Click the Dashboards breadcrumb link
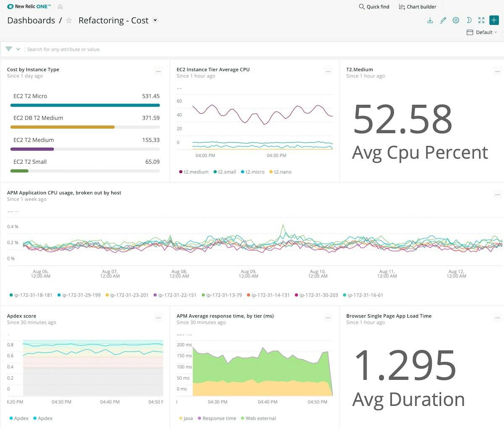 tap(31, 21)
